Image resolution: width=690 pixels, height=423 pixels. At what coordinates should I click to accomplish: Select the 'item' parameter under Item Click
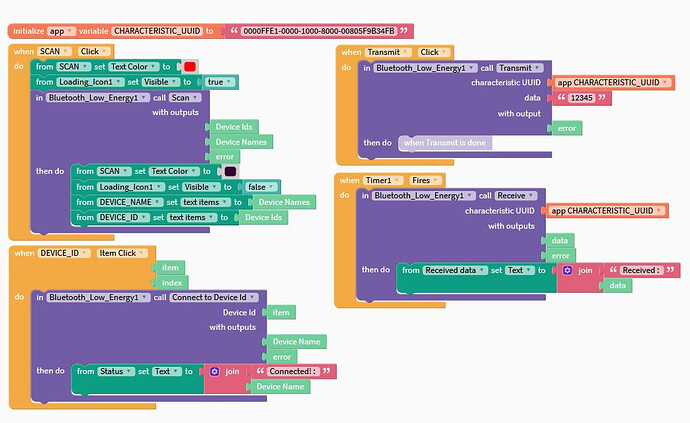170,268
